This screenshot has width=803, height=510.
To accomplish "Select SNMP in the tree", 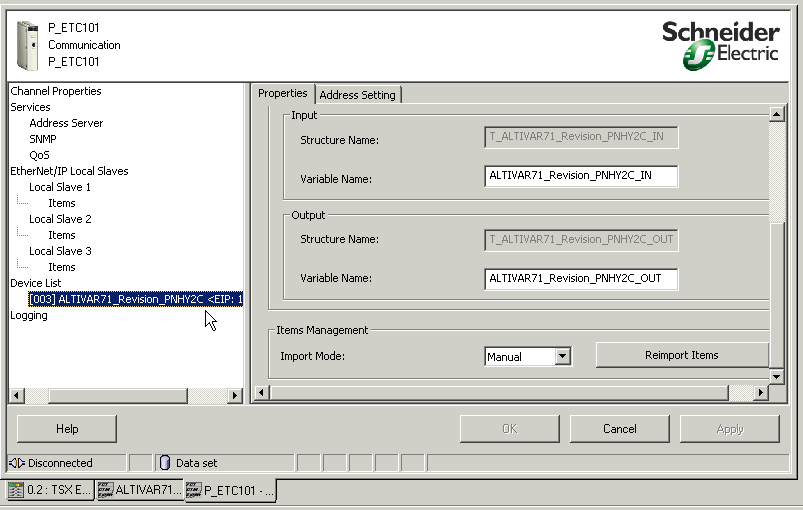I will pos(43,139).
